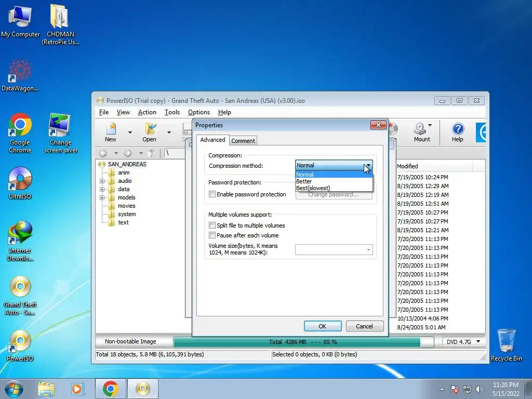532x399 pixels.
Task: Close the Properties dialog
Action: pos(378,125)
